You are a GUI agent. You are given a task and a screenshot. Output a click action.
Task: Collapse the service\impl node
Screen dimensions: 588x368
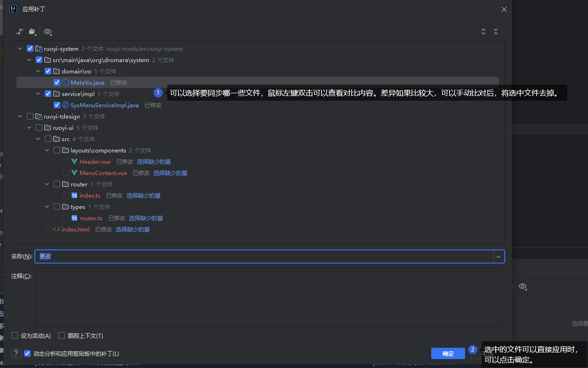pyautogui.click(x=38, y=94)
